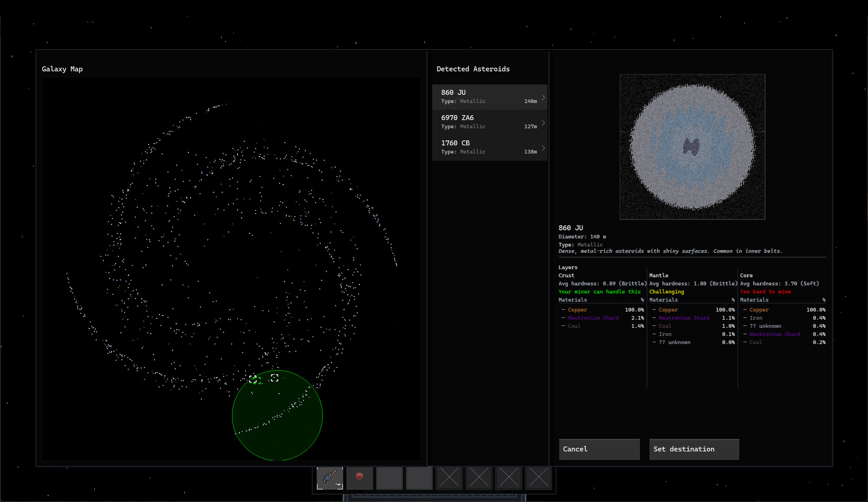Click the 860 JU asteroid preview image
This screenshot has width=868, height=502.
(692, 146)
